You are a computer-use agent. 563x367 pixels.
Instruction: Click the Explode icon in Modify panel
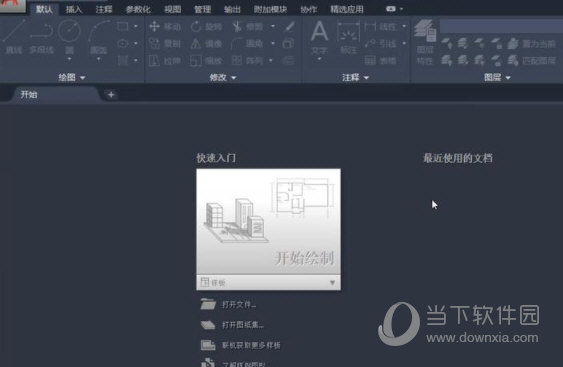point(289,43)
